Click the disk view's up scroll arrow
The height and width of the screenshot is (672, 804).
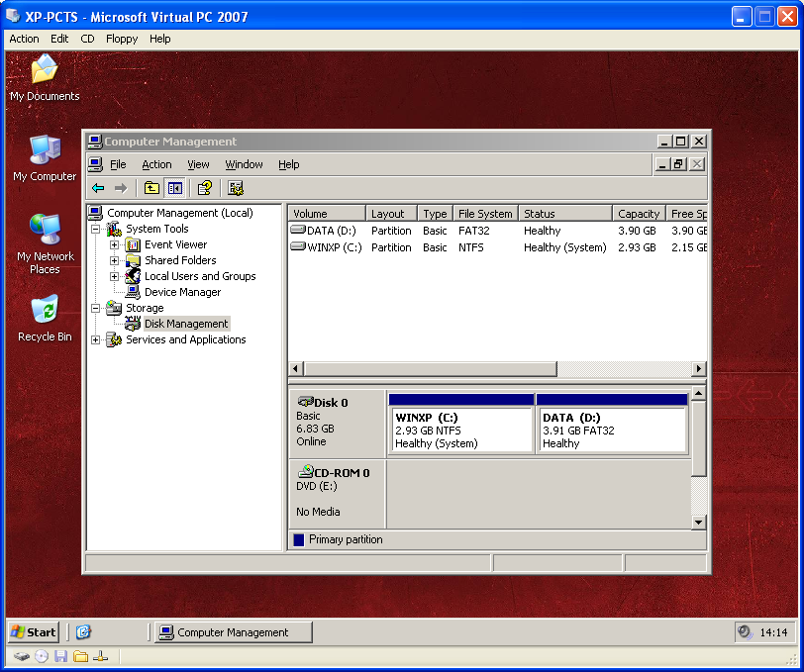698,394
